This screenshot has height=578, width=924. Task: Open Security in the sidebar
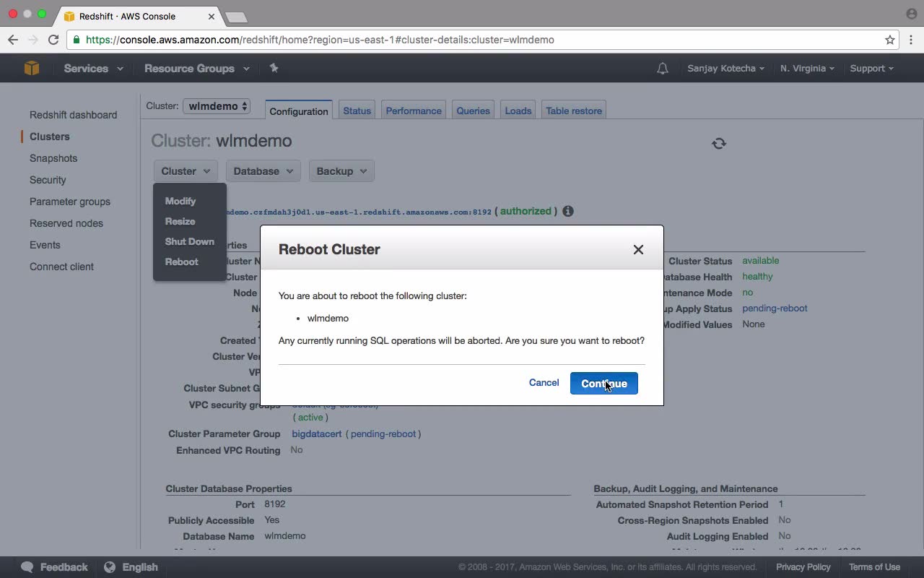pos(48,180)
